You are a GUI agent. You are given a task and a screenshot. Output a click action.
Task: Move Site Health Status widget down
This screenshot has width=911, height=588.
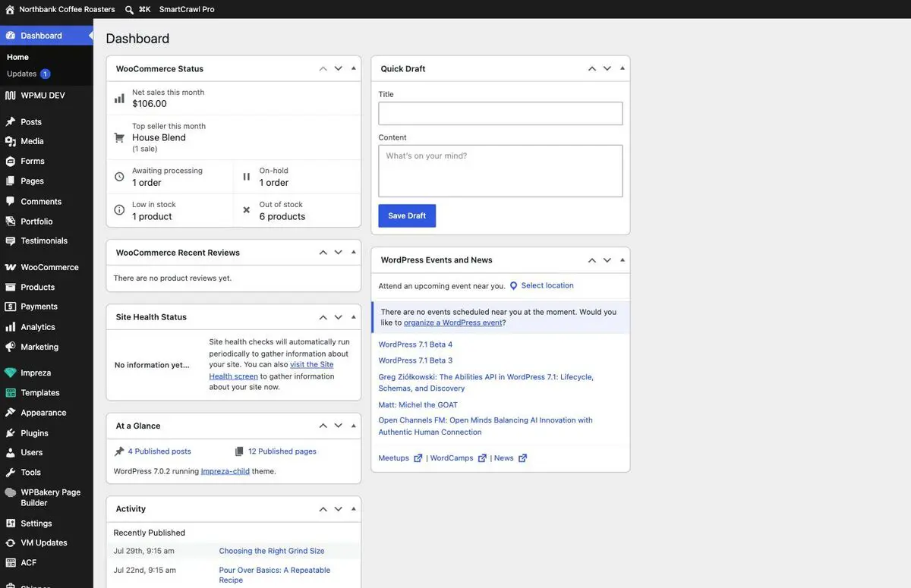(339, 316)
